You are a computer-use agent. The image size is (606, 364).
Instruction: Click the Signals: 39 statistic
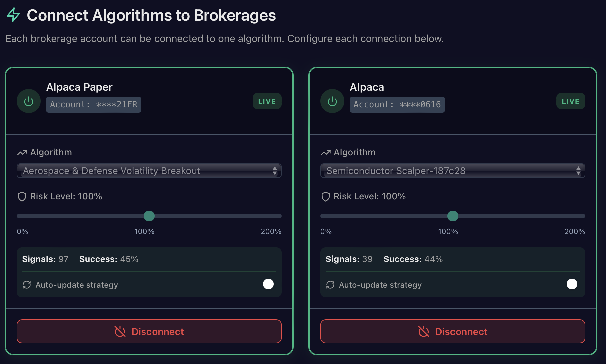coord(349,259)
